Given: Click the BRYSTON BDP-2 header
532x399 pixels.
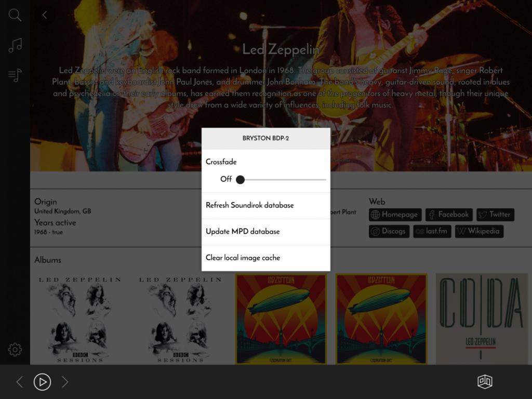Looking at the screenshot, I should [265, 138].
